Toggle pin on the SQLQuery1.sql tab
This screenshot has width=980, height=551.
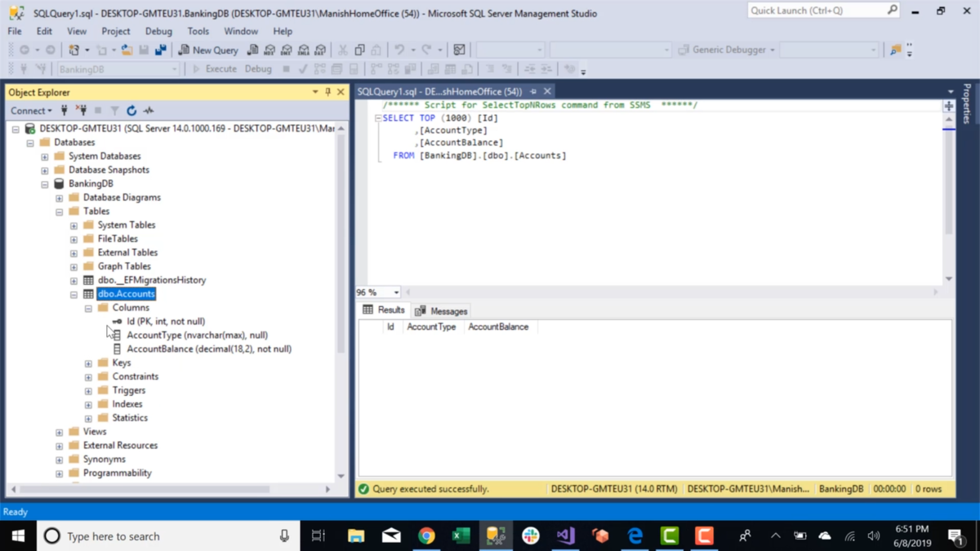(533, 91)
